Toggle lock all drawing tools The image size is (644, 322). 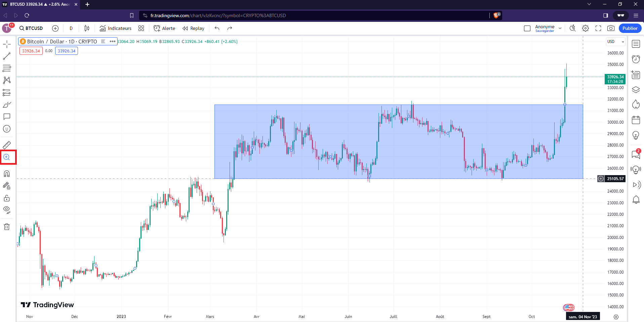pyautogui.click(x=7, y=198)
